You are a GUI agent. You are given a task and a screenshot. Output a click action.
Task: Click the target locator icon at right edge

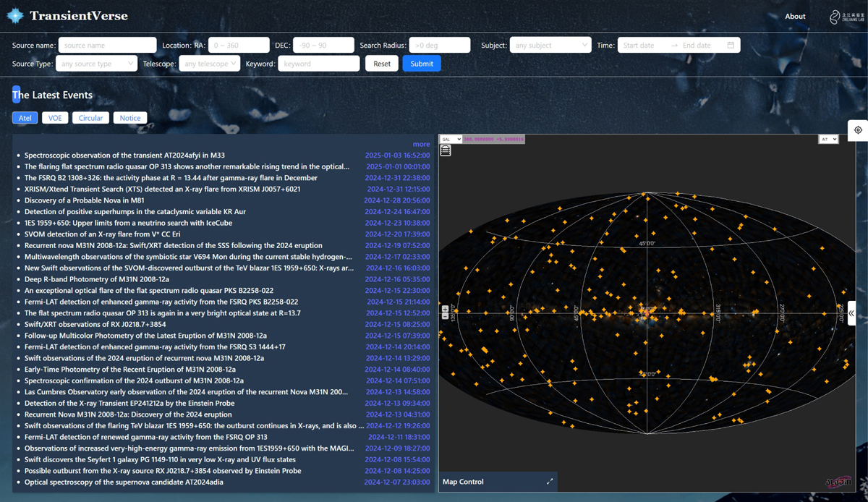coord(858,130)
